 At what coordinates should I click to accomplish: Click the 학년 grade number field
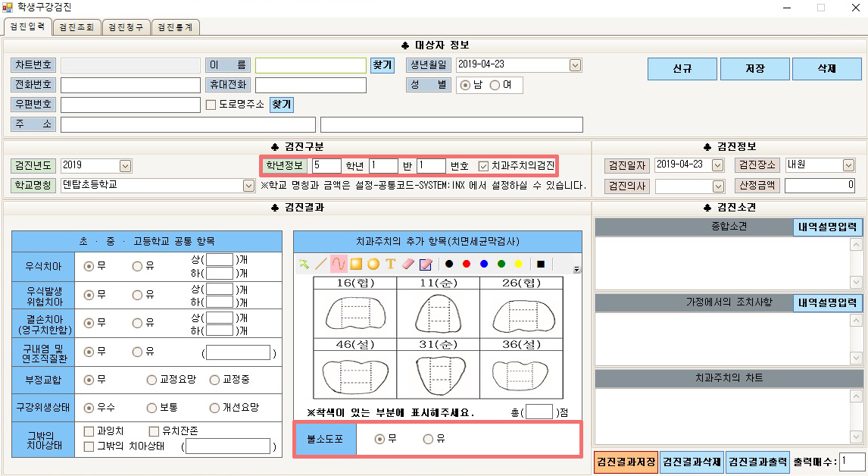[x=326, y=165]
